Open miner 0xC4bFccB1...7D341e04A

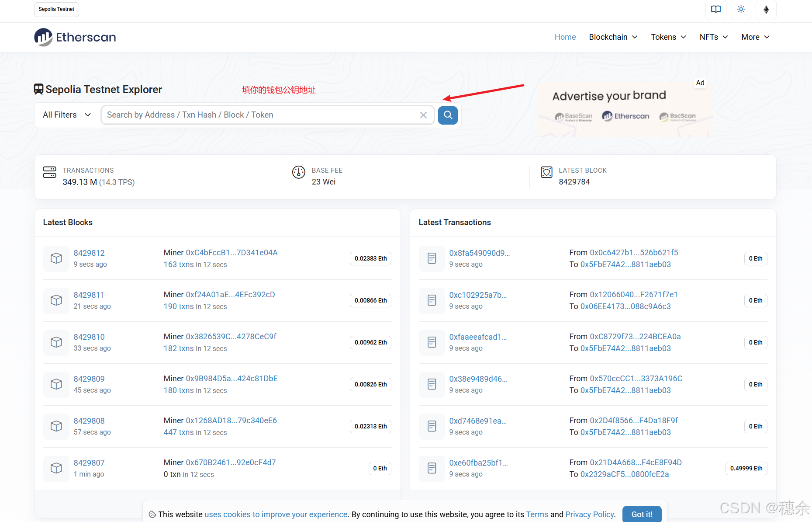tap(232, 253)
